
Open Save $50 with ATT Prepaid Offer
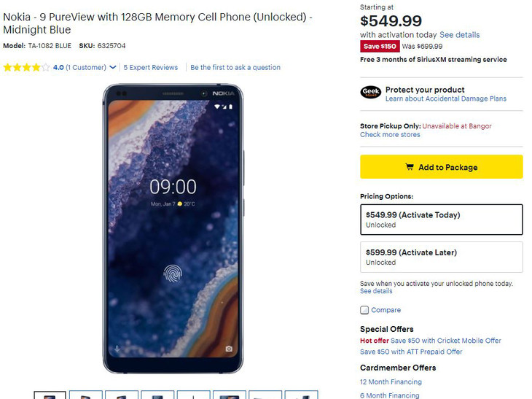click(x=411, y=352)
